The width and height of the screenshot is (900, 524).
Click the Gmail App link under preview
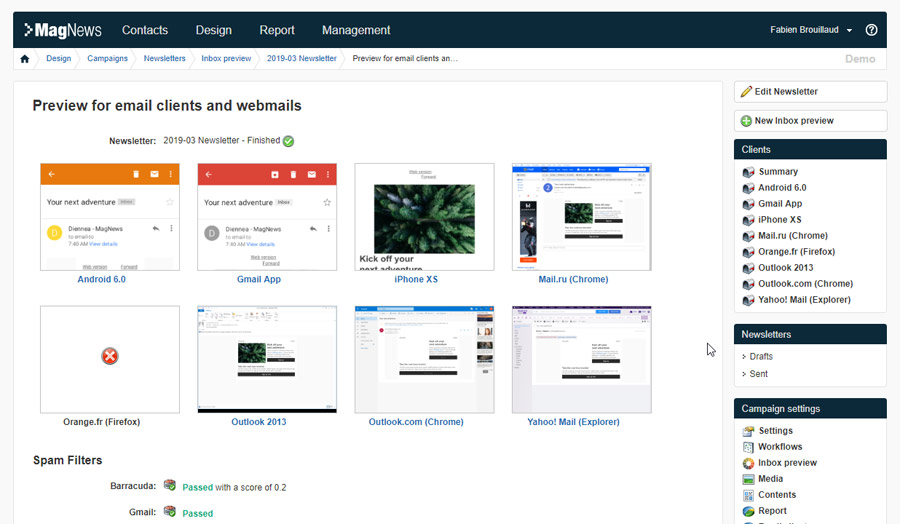pyautogui.click(x=259, y=280)
